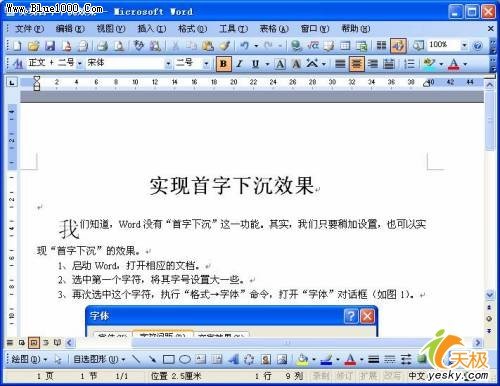Viewport: 500px width, 386px height.
Task: Open the 格式 (Format) menu
Action: [192, 29]
